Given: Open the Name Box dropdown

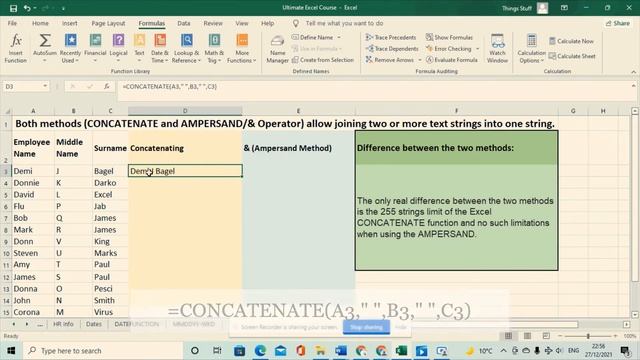Looking at the screenshot, I should [45, 86].
